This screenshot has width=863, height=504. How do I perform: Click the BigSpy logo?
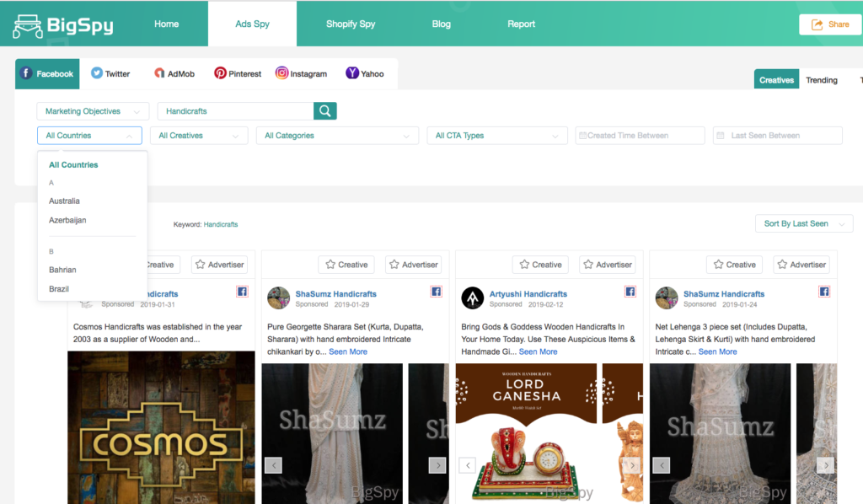coord(63,25)
